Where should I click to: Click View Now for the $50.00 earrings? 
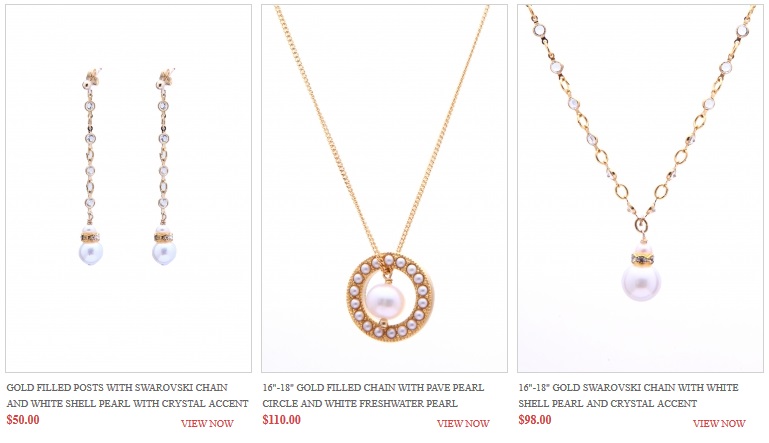[x=207, y=423]
